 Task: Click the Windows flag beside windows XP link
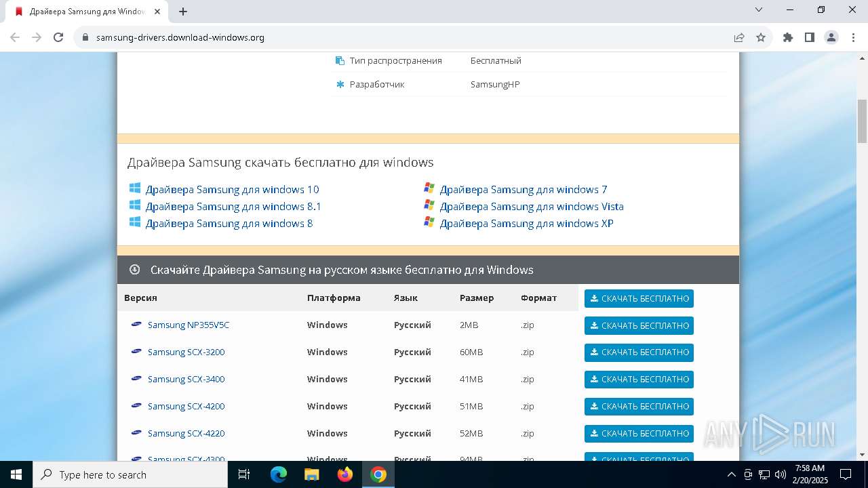(429, 222)
